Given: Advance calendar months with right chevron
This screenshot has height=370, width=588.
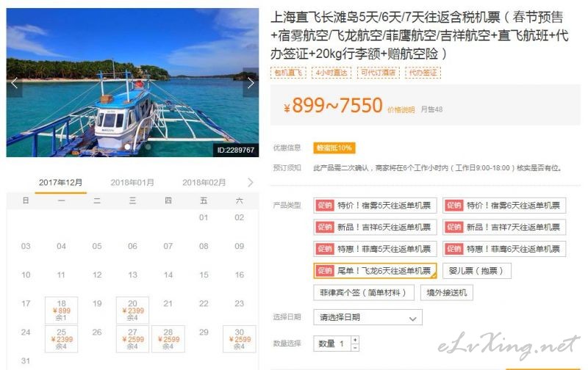Looking at the screenshot, I should (250, 182).
